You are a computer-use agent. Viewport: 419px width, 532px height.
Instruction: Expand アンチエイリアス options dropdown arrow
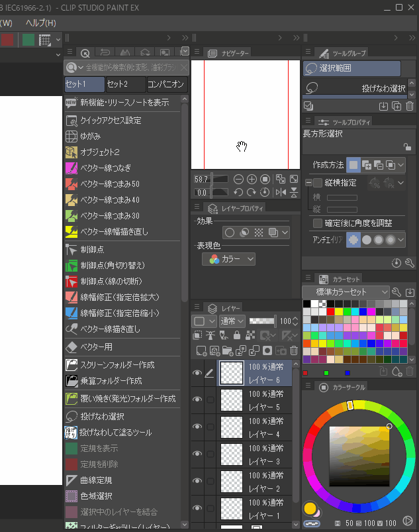coord(401,240)
